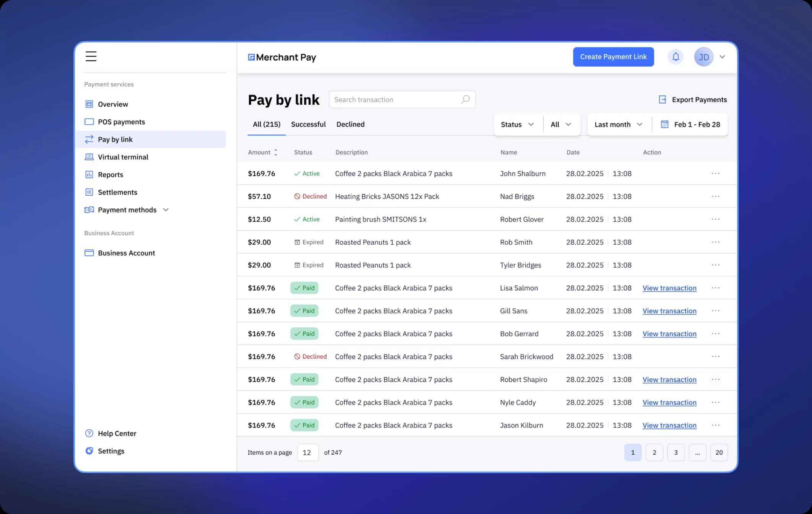Image resolution: width=812 pixels, height=514 pixels.
Task: Click the Export Payments icon
Action: (x=663, y=99)
